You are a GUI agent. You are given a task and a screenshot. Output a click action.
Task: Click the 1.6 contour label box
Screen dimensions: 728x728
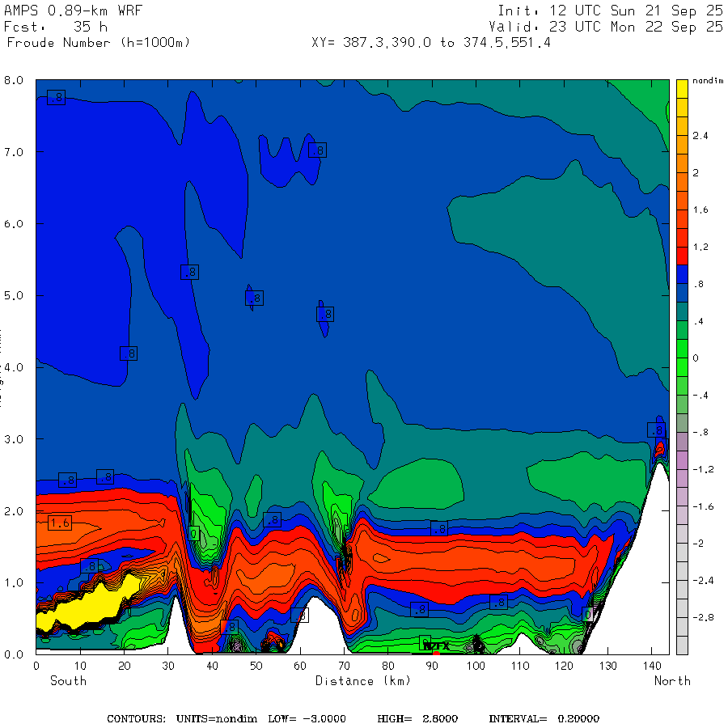pos(59,523)
